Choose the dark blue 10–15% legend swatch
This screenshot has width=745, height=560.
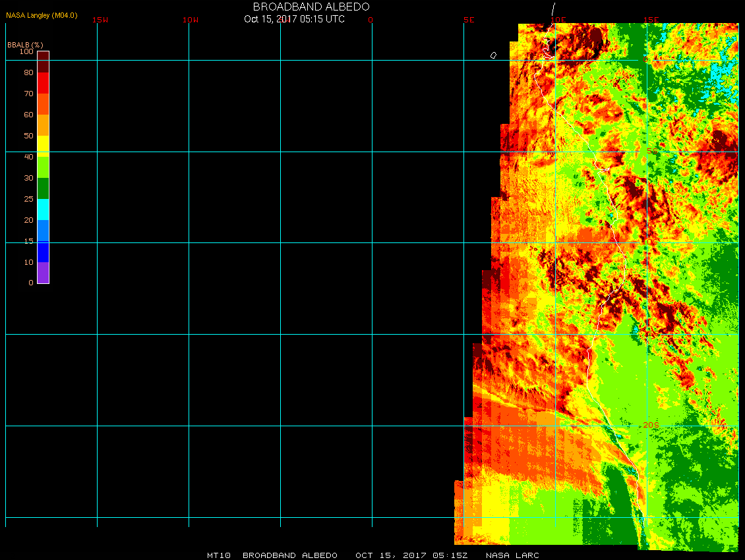[43, 252]
